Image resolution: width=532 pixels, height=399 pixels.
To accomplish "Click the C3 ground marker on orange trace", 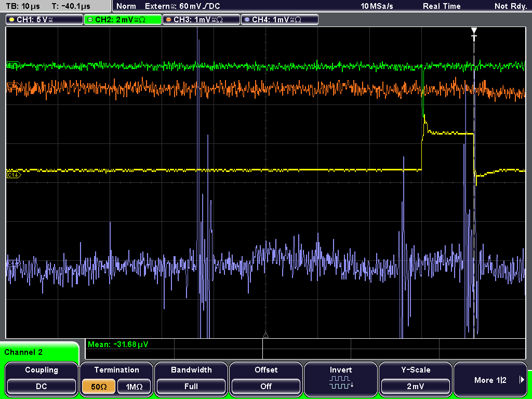I will (13, 87).
